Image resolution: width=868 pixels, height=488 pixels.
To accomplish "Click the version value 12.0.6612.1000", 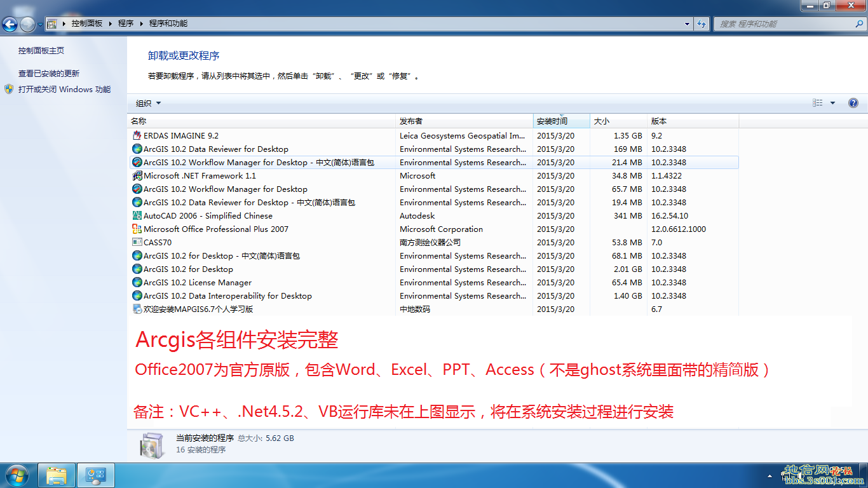I will [x=679, y=229].
